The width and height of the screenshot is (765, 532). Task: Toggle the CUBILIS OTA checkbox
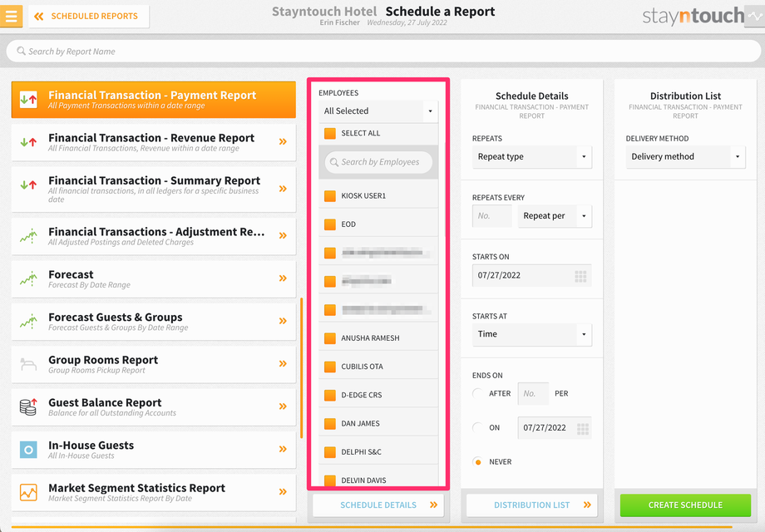(330, 367)
